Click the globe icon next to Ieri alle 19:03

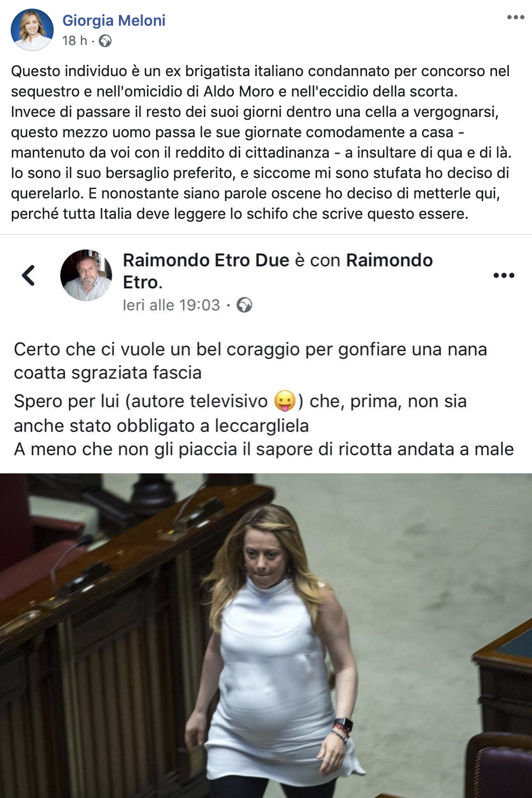[x=245, y=305]
